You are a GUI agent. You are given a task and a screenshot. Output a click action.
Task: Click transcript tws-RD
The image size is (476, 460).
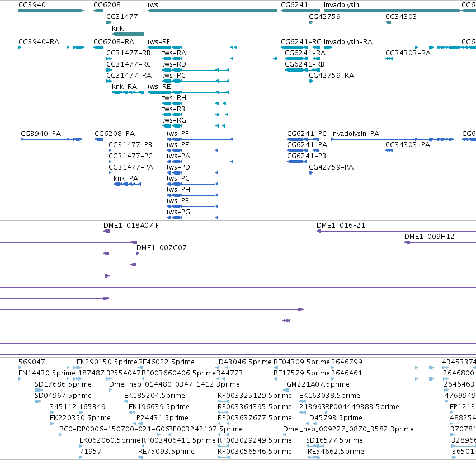(x=174, y=64)
